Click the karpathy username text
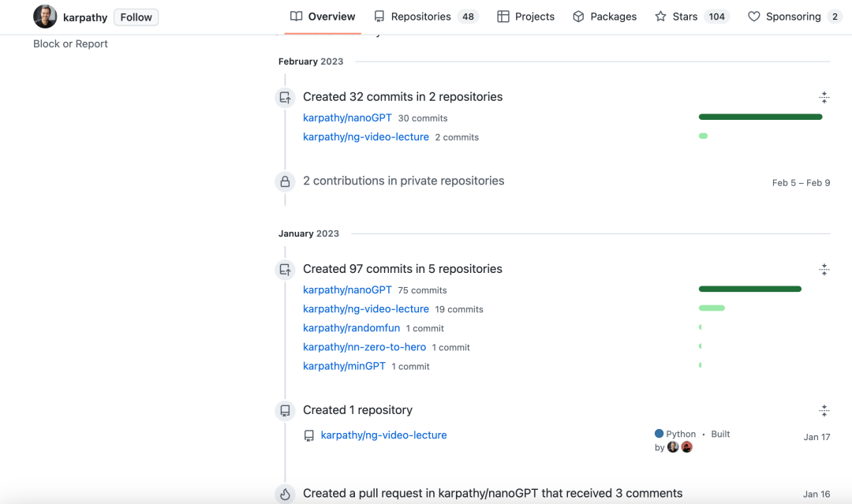852x504 pixels. tap(85, 17)
